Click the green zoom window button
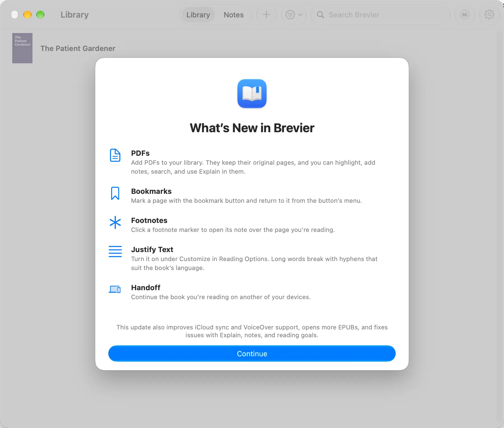Viewport: 504px width, 428px height. (40, 15)
